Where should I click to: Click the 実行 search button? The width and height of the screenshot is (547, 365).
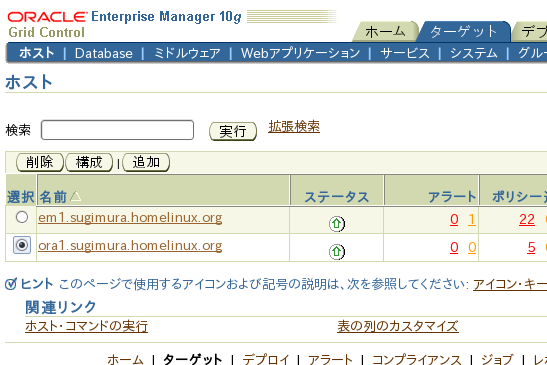coord(233,132)
